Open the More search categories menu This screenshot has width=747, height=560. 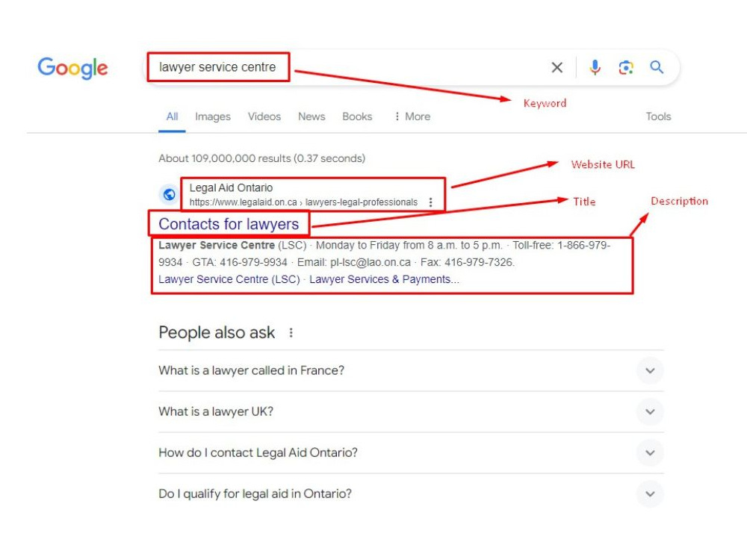412,116
